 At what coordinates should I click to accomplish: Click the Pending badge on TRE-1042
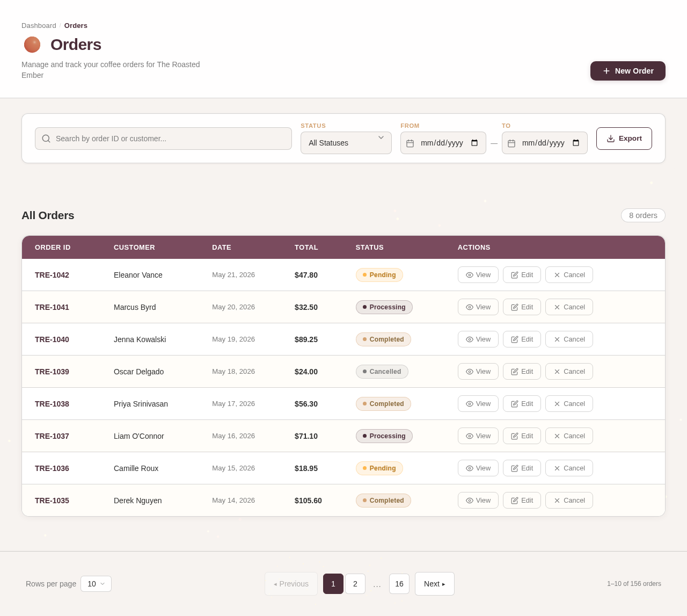379,275
